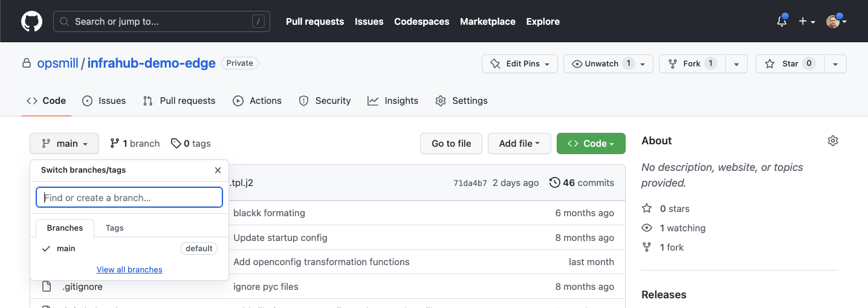This screenshot has height=308, width=868.
Task: Open the Add file dropdown
Action: tap(519, 143)
